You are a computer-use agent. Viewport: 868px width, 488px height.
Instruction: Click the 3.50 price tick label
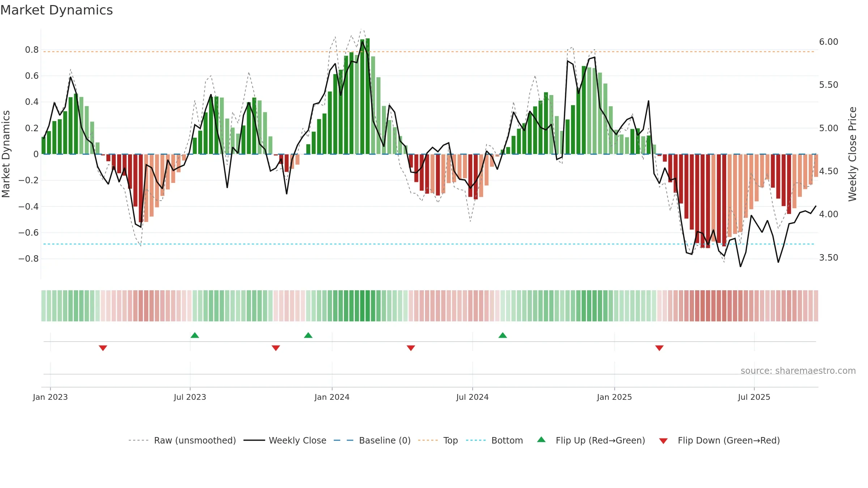click(829, 258)
